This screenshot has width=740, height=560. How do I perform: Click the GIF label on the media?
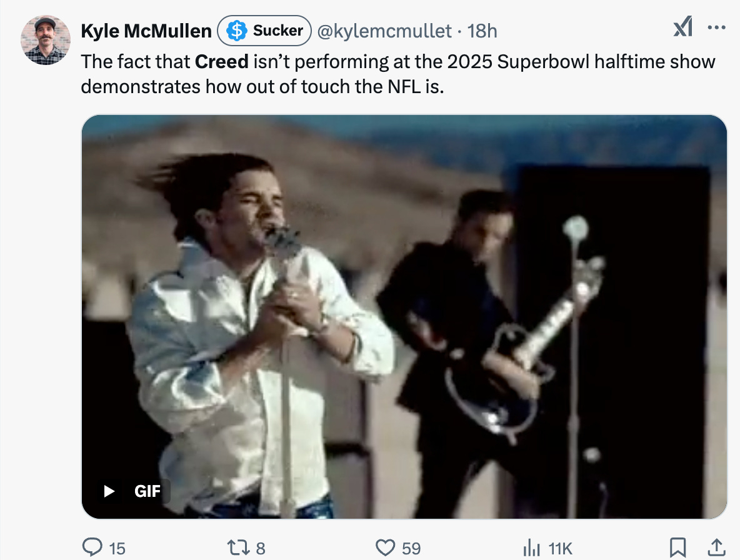point(148,491)
